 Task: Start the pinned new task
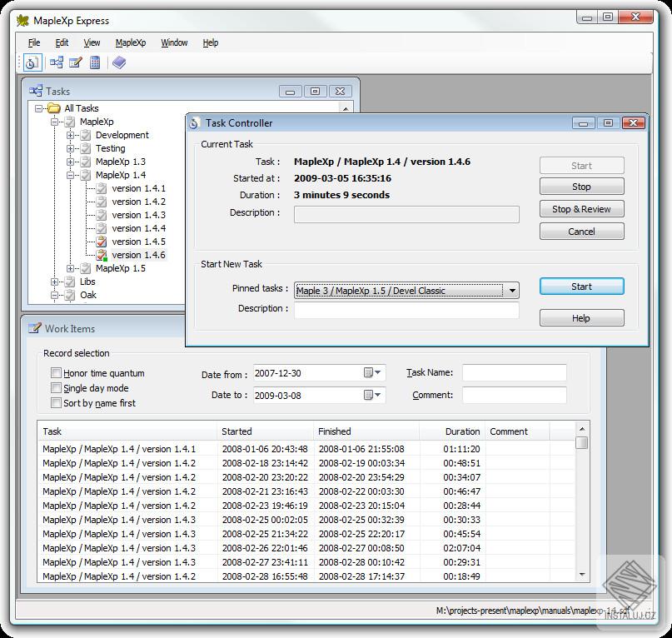click(x=581, y=287)
